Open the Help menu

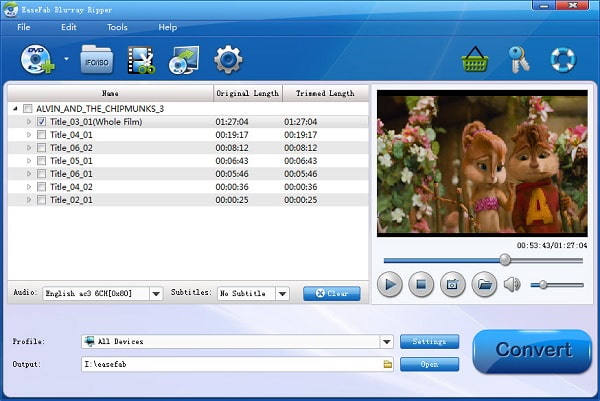pyautogui.click(x=168, y=27)
